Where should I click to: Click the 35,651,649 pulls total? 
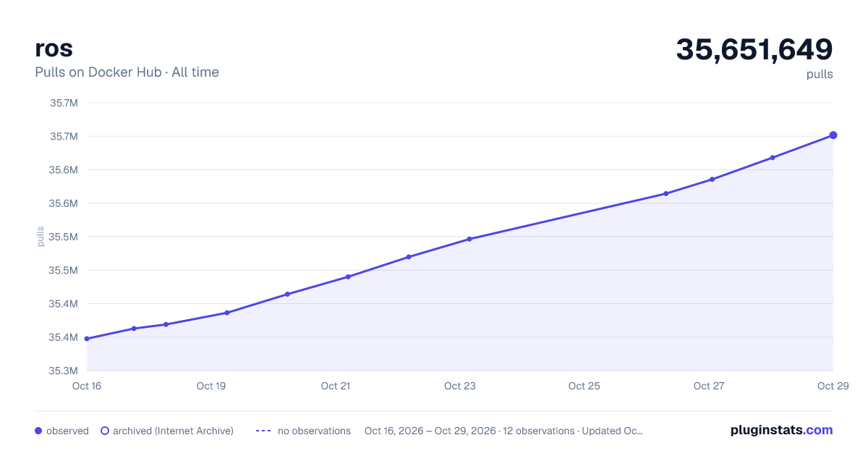click(x=754, y=50)
